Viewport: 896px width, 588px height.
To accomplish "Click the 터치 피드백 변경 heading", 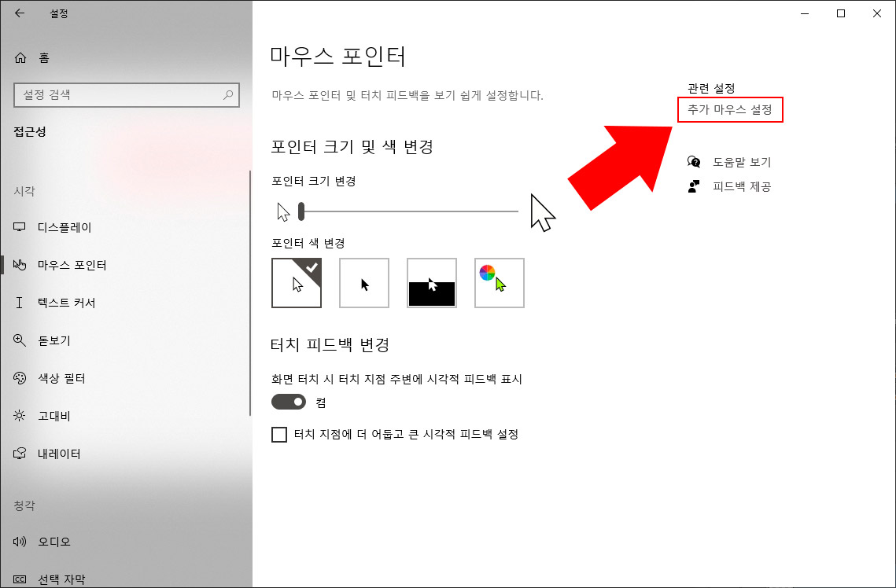I will pyautogui.click(x=330, y=345).
